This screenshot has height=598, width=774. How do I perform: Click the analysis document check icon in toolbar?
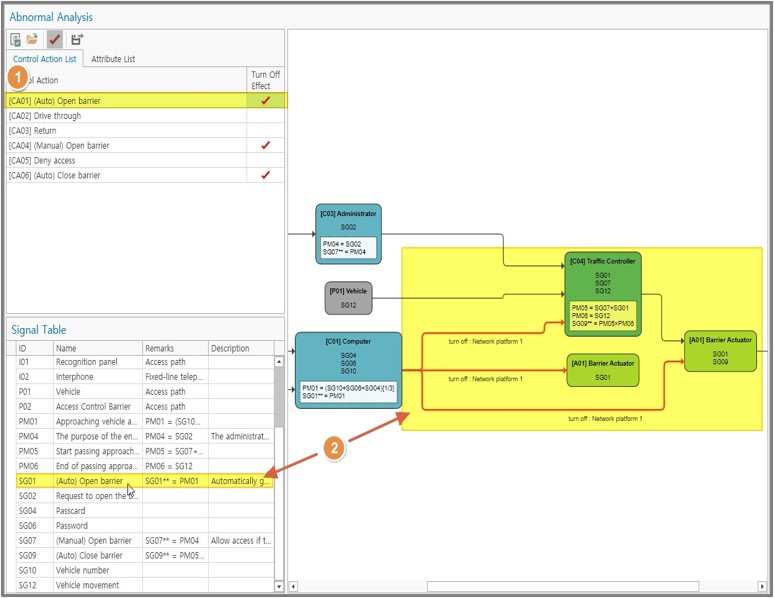click(16, 40)
